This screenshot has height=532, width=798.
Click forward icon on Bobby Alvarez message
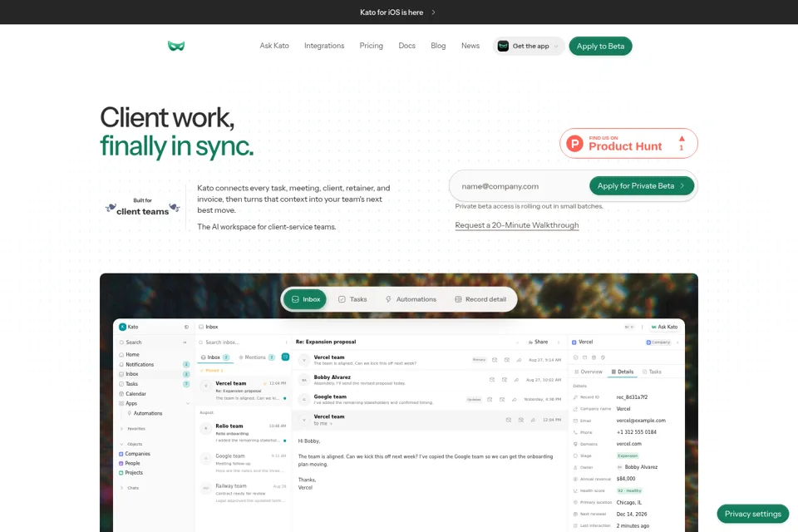516,380
